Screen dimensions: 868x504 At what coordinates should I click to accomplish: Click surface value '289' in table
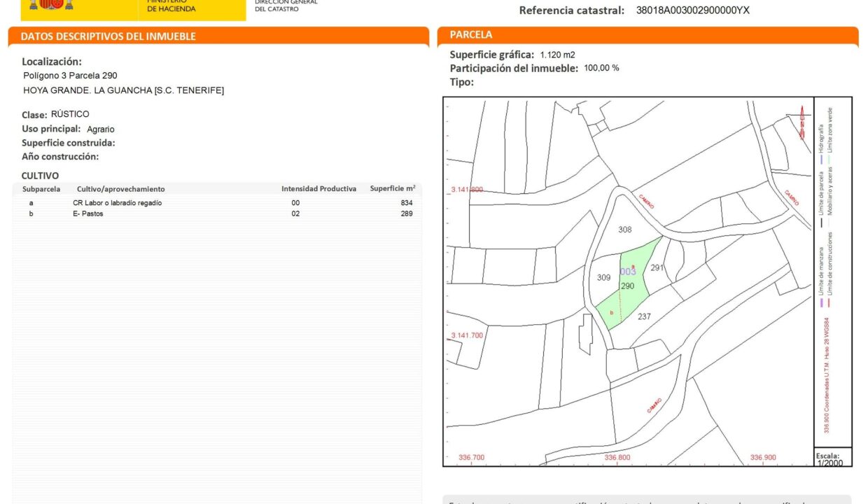coord(407,213)
